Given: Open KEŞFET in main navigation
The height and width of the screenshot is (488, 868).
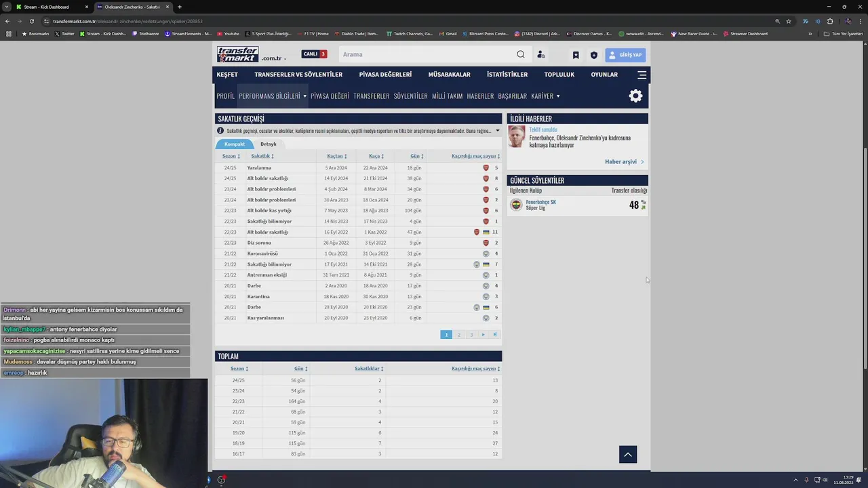Looking at the screenshot, I should tap(227, 75).
